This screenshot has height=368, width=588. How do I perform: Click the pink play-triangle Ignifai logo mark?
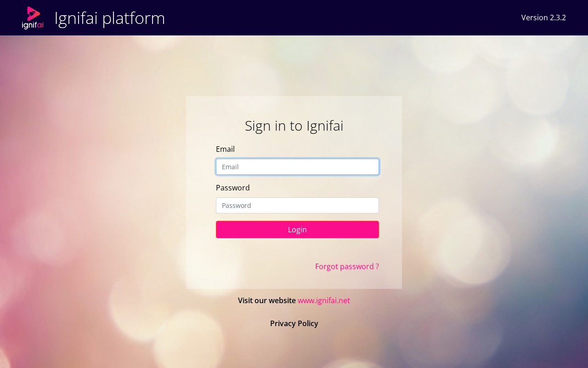[33, 13]
